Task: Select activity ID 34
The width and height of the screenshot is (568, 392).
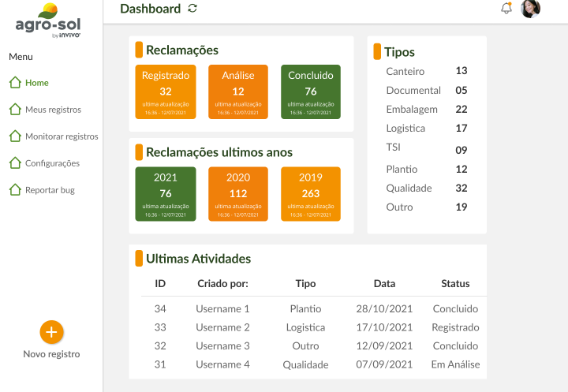Action: [160, 308]
